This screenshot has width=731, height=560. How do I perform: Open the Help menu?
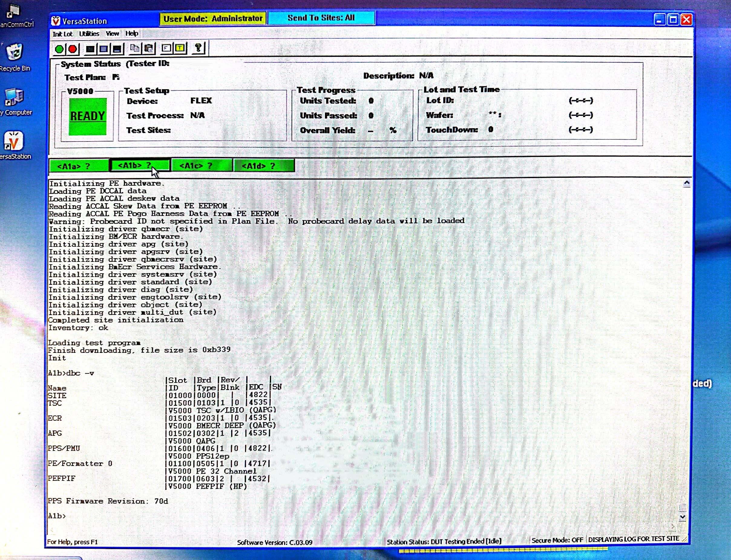click(x=132, y=33)
